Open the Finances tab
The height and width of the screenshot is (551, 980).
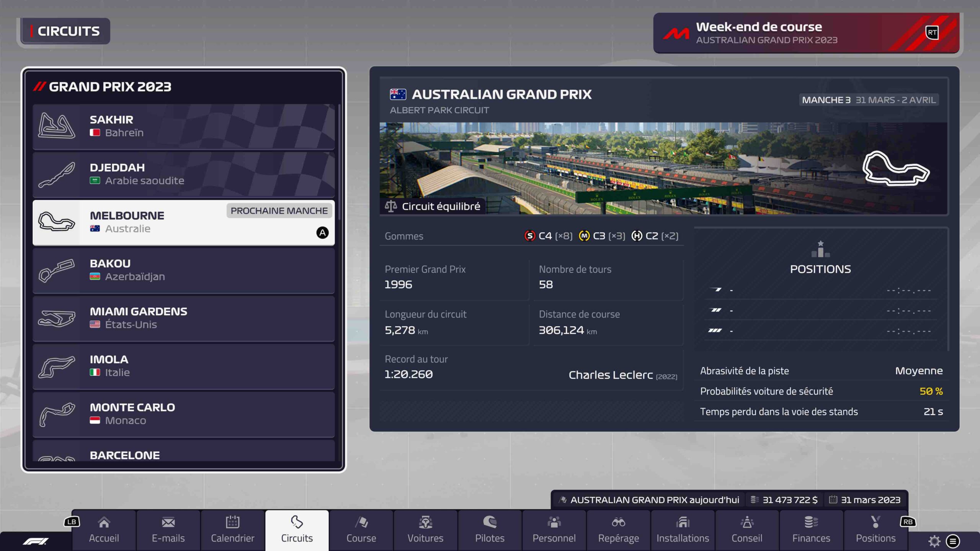(811, 530)
